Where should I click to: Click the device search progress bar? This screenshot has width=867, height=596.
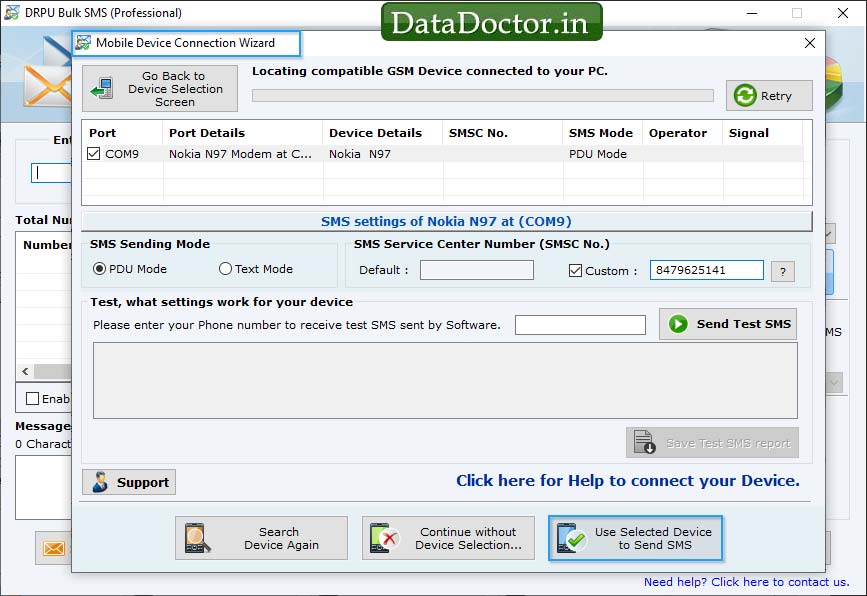483,96
